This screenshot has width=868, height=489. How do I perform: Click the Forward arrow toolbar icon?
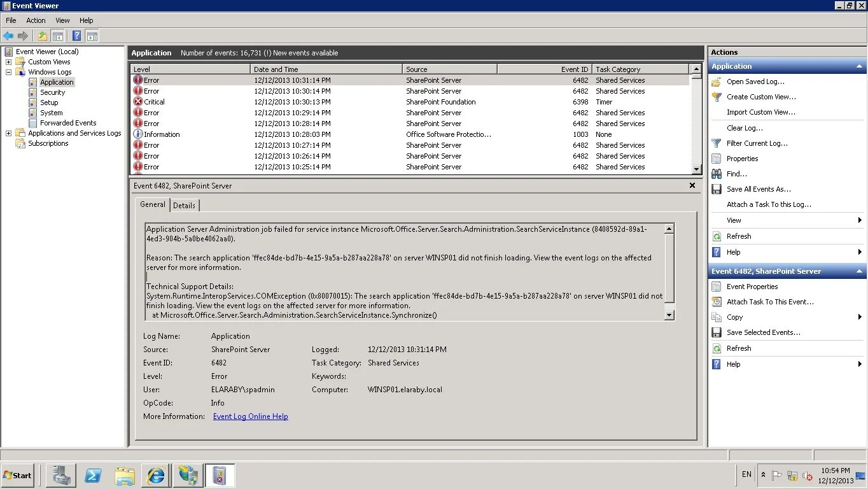pyautogui.click(x=23, y=36)
